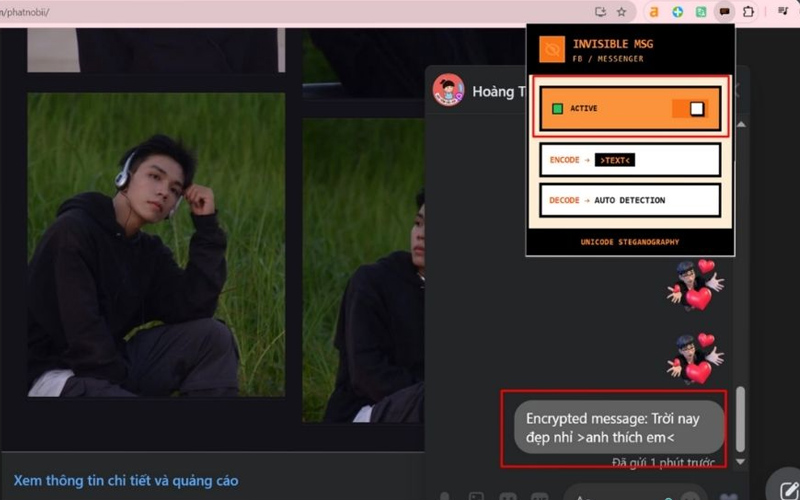Viewport: 800px width, 500px height.
Task: Select the DECODE Auto Detection option
Action: 630,200
